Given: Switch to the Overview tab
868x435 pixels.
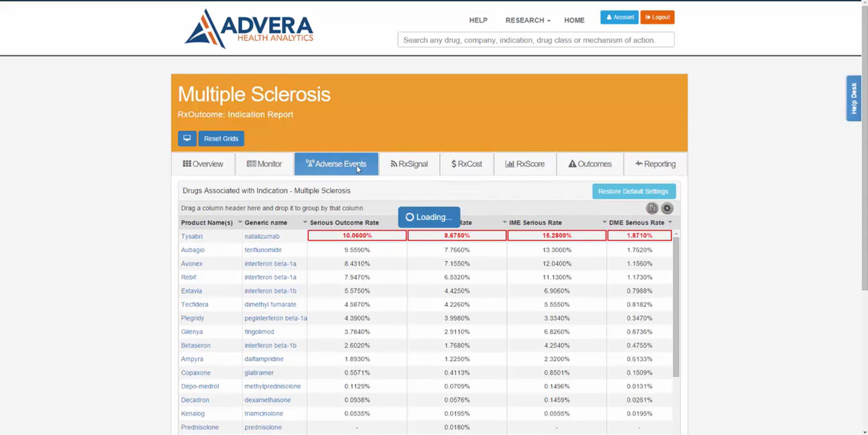Looking at the screenshot, I should [203, 164].
